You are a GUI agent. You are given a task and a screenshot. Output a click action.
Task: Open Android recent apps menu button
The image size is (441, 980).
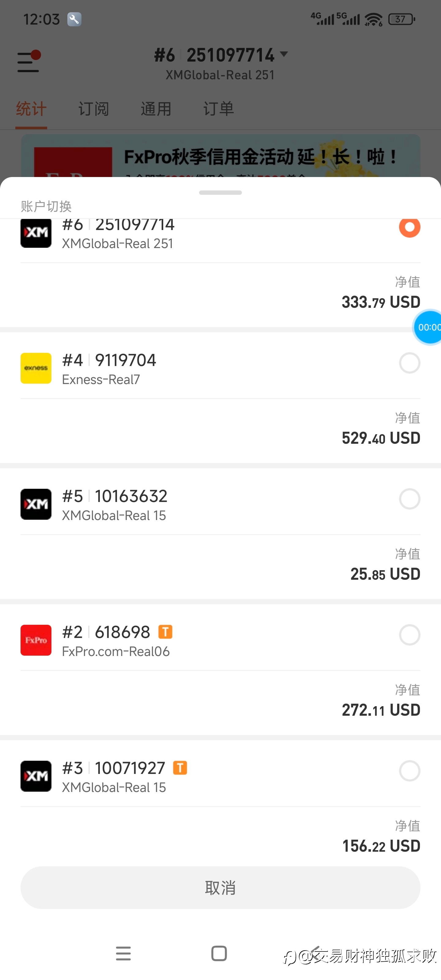(x=123, y=953)
